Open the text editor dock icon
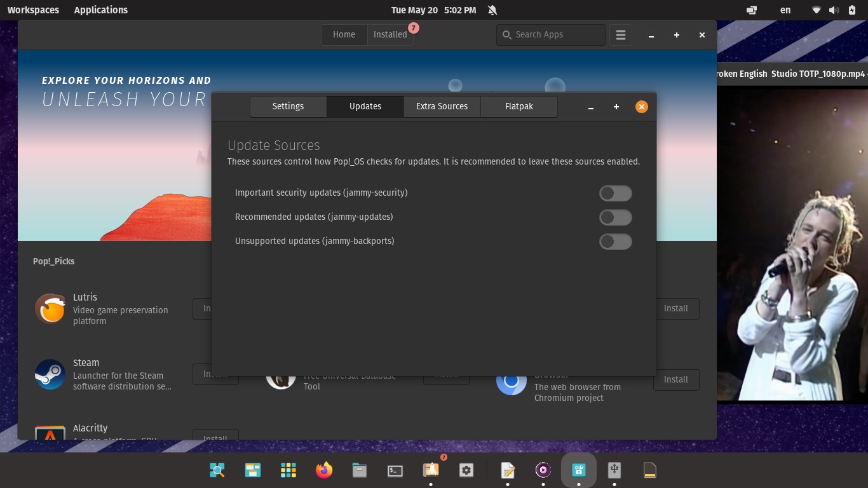868x488 pixels. (508, 470)
